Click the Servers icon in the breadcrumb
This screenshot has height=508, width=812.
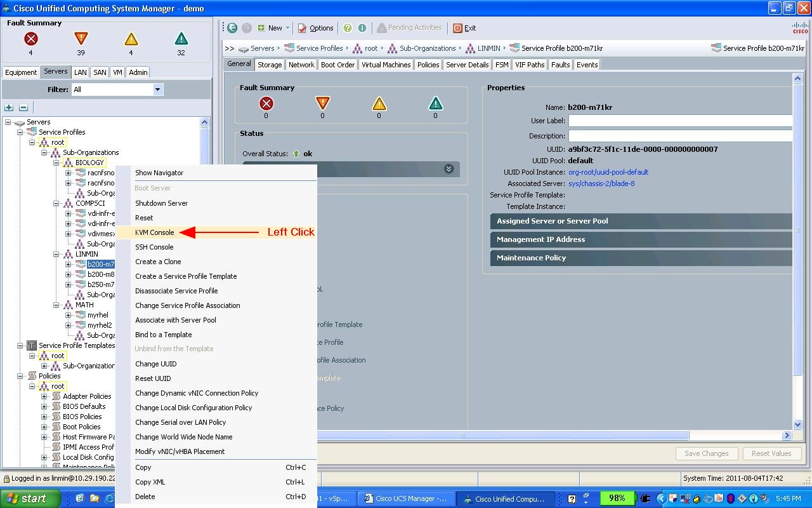(244, 49)
